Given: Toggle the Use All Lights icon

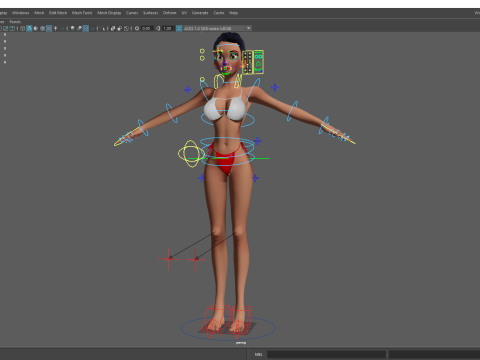Looking at the screenshot, I should click(x=56, y=28).
